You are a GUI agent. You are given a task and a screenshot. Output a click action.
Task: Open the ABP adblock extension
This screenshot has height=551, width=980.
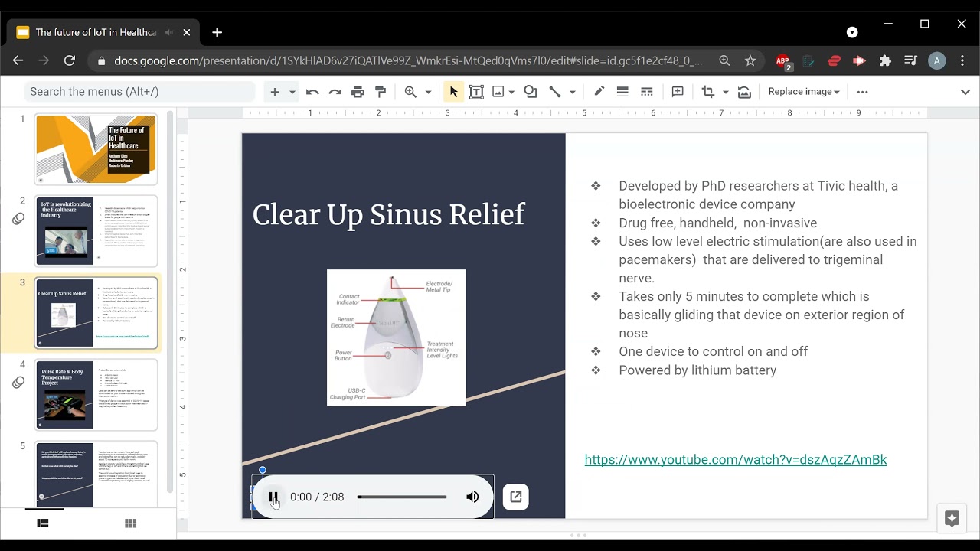click(783, 61)
